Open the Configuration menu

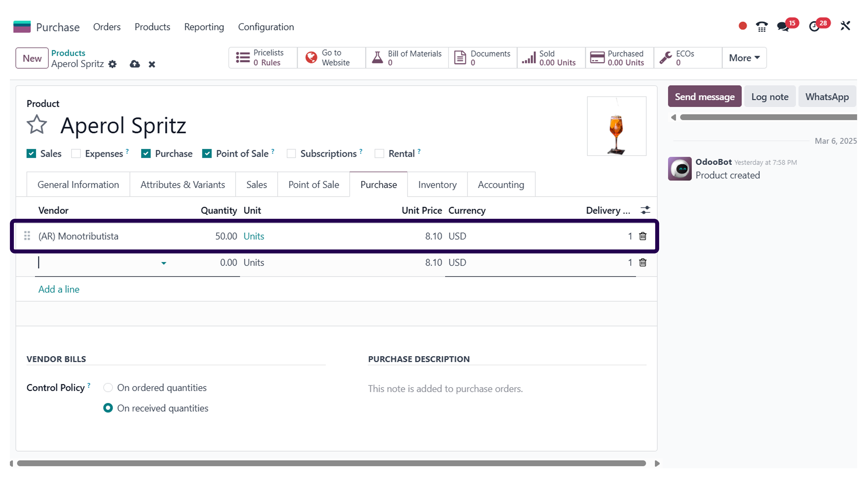[x=266, y=27]
